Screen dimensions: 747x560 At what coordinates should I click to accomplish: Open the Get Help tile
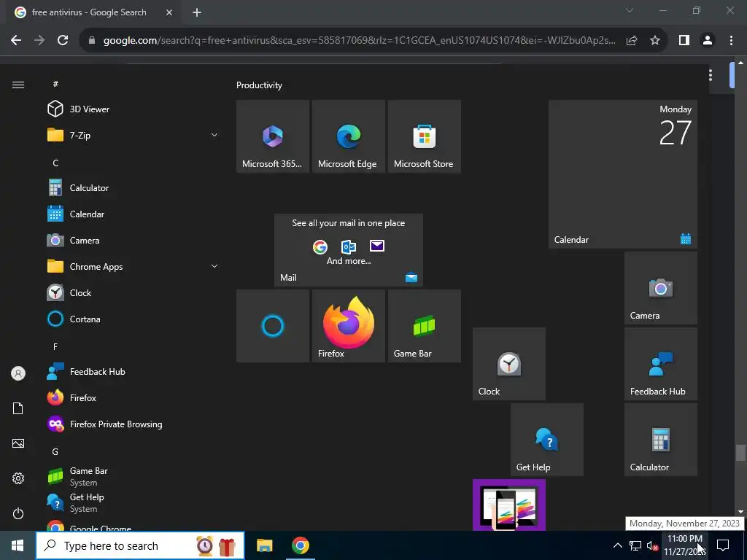point(547,440)
